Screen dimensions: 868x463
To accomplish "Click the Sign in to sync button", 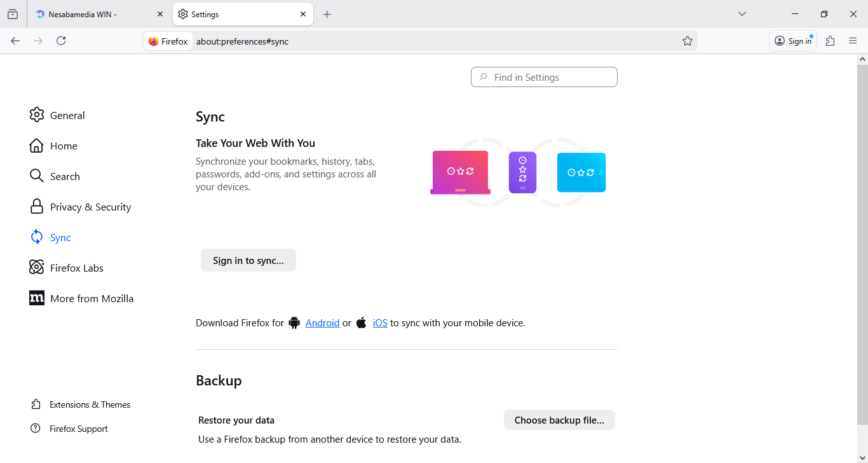I will 248,260.
